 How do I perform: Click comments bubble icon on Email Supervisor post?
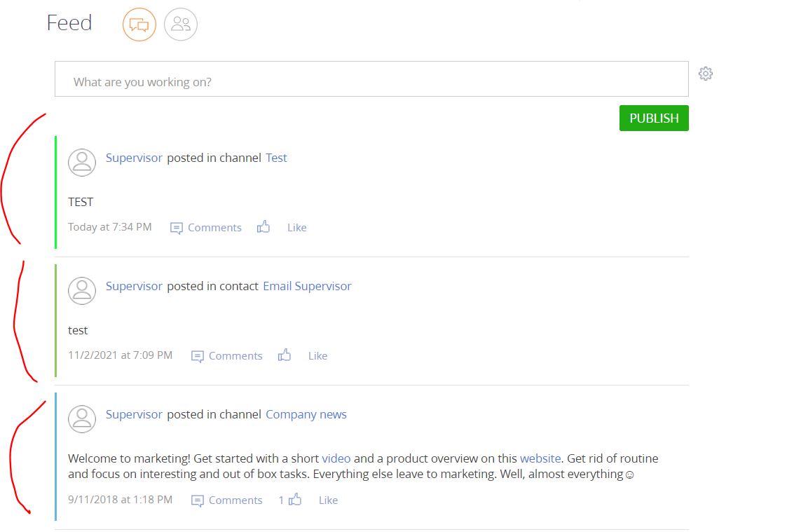tap(197, 356)
